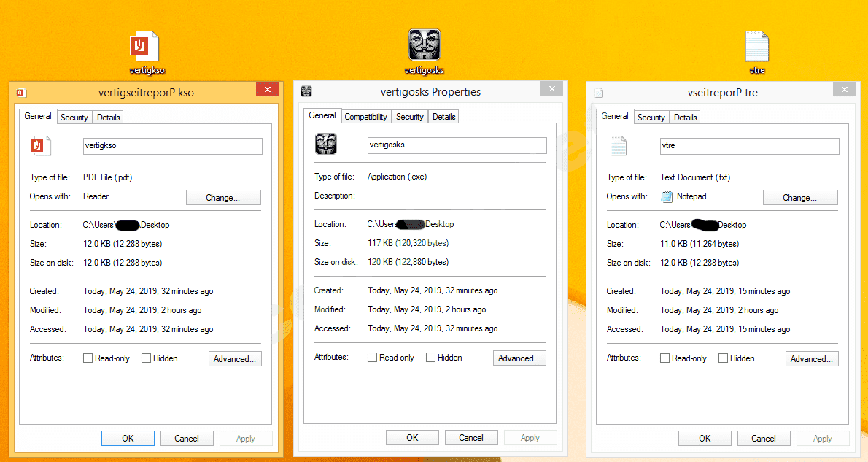Viewport: 868px width, 462px height.
Task: Open Details tab in vertigosks Properties
Action: pyautogui.click(x=444, y=117)
